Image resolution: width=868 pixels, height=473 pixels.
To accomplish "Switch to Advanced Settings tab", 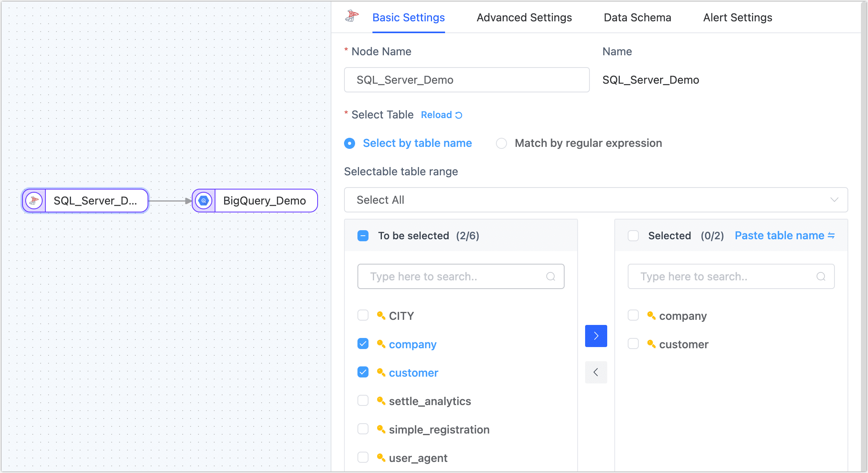I will click(x=524, y=18).
